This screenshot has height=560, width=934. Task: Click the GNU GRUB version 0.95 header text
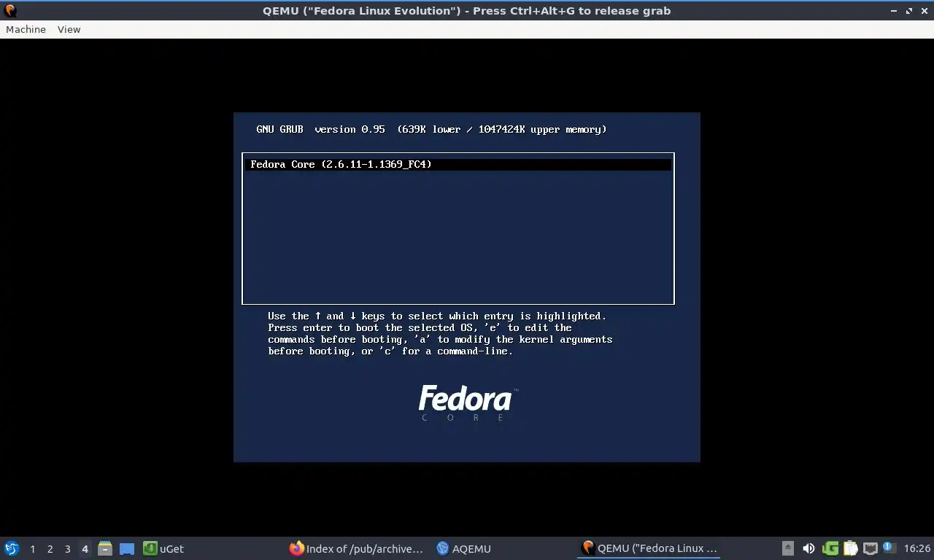(320, 129)
